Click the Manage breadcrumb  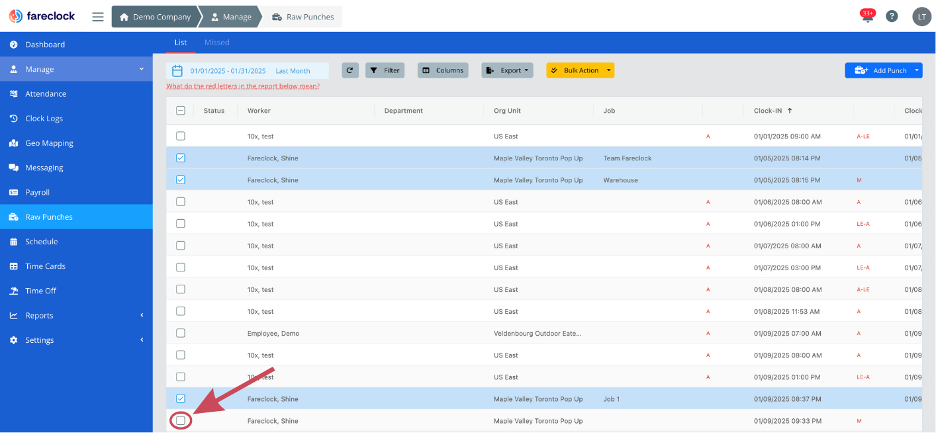click(232, 17)
